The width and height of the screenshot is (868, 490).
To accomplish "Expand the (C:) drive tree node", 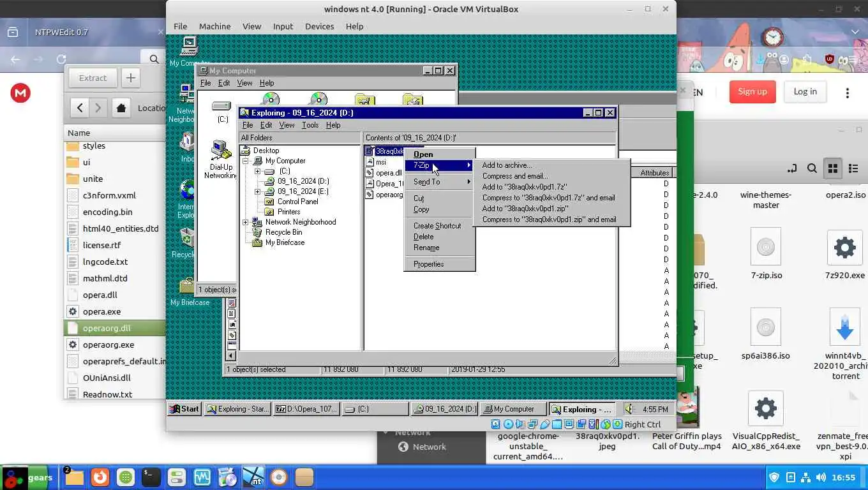I will 257,171.
